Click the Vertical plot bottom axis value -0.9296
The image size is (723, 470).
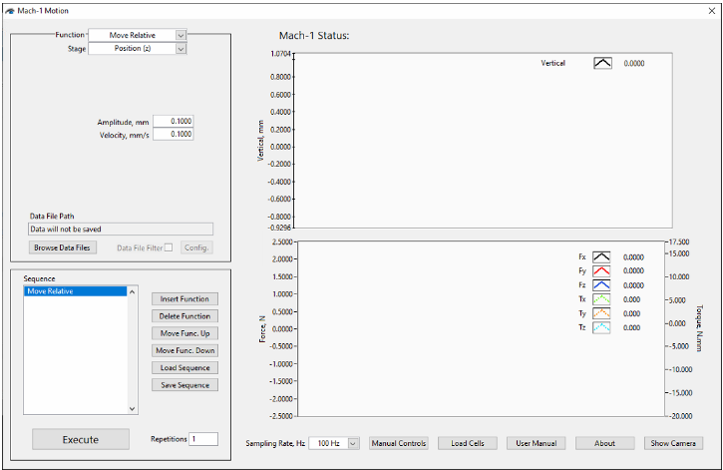pyautogui.click(x=279, y=227)
